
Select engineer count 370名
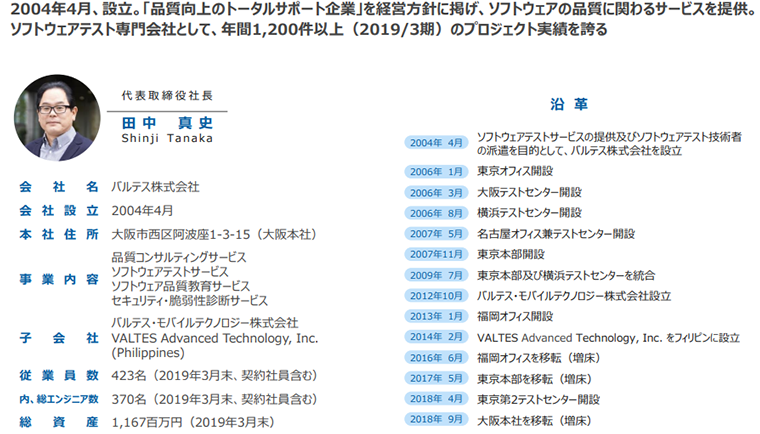pos(128,399)
